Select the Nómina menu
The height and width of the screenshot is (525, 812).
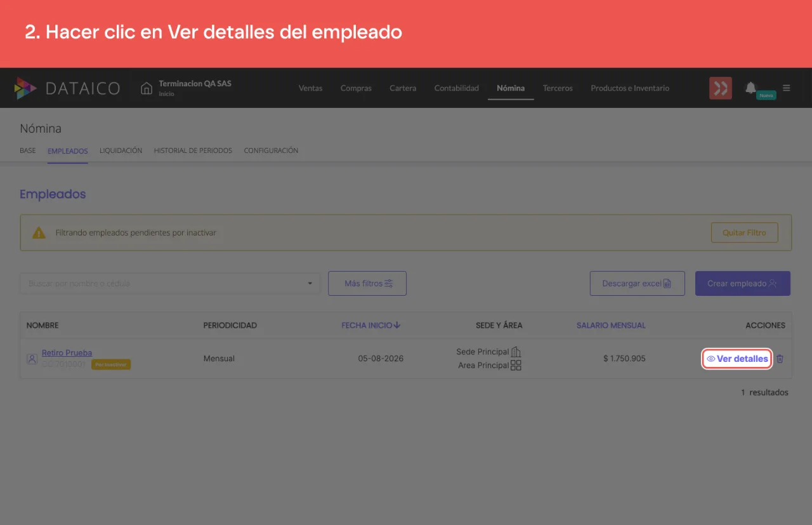tap(511, 88)
